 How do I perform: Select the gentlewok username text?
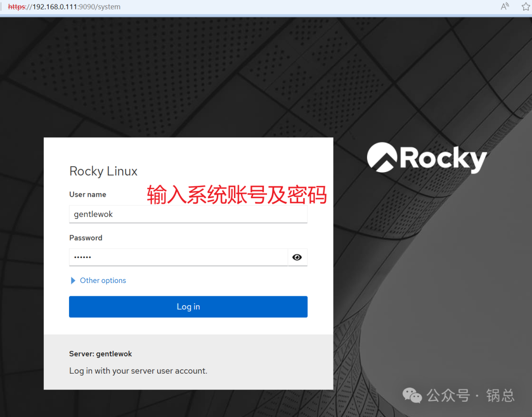pyautogui.click(x=93, y=214)
